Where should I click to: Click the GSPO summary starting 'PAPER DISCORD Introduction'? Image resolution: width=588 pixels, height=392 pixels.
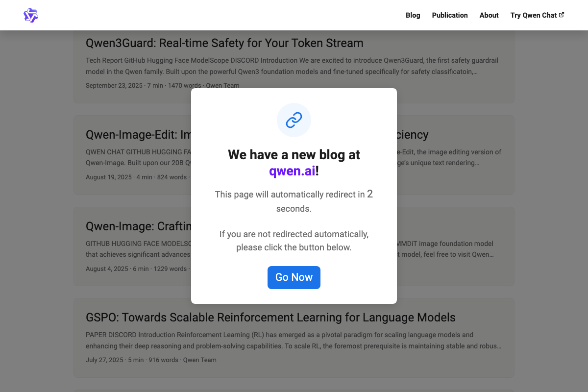click(x=294, y=341)
